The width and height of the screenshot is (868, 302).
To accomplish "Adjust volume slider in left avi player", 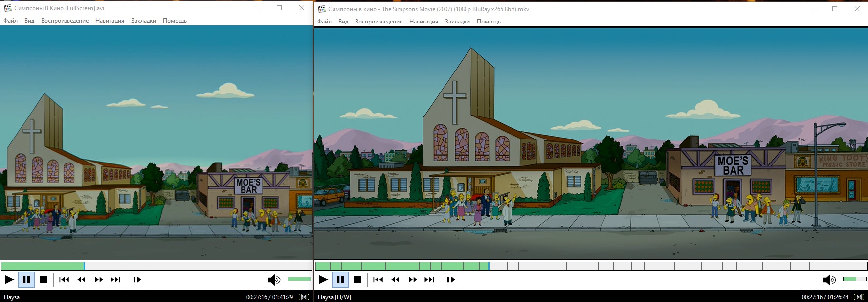I will 299,279.
